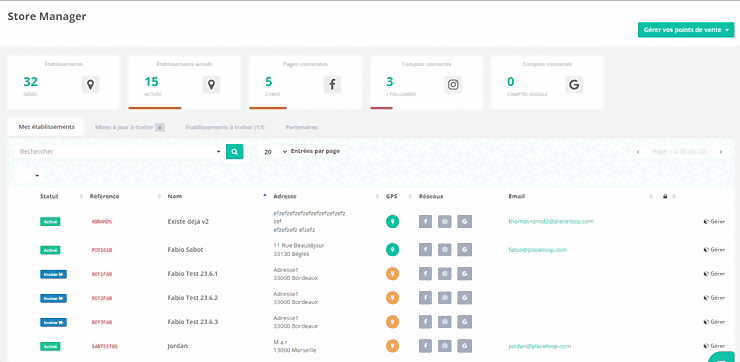Click Gérer for Existe déjà v2
Screen dimensions: 740x362
point(714,221)
